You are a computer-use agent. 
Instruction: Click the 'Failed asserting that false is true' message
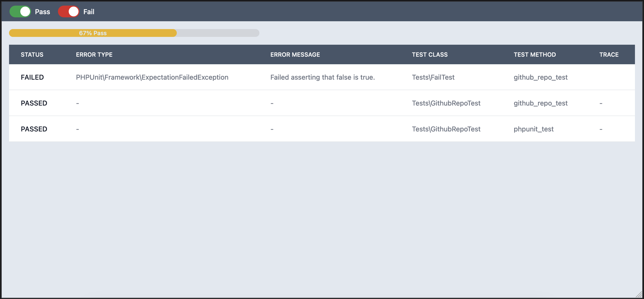coord(322,77)
